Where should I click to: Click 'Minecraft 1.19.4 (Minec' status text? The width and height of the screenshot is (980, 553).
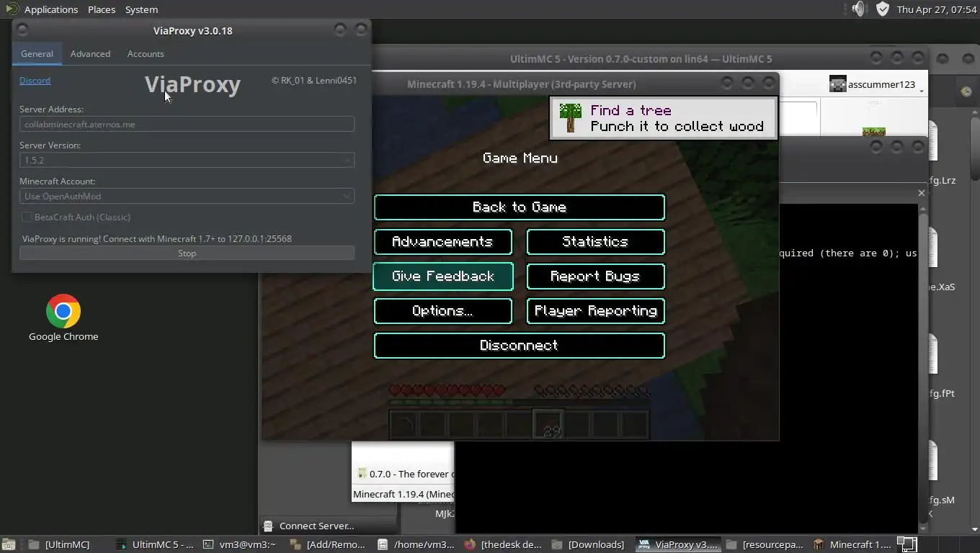[x=403, y=494]
